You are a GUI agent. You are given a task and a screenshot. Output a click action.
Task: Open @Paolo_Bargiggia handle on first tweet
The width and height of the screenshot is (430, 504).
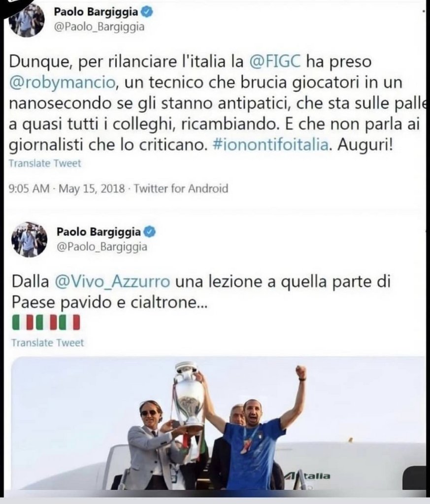click(x=99, y=27)
